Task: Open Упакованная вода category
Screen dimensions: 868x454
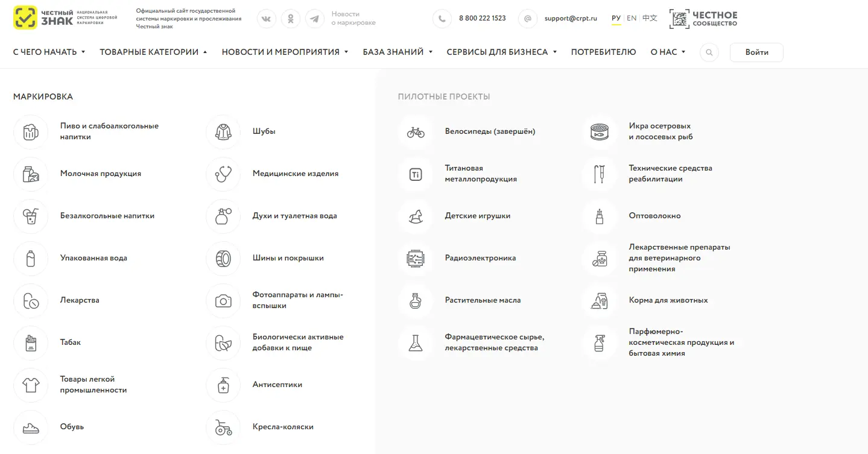Action: point(93,258)
